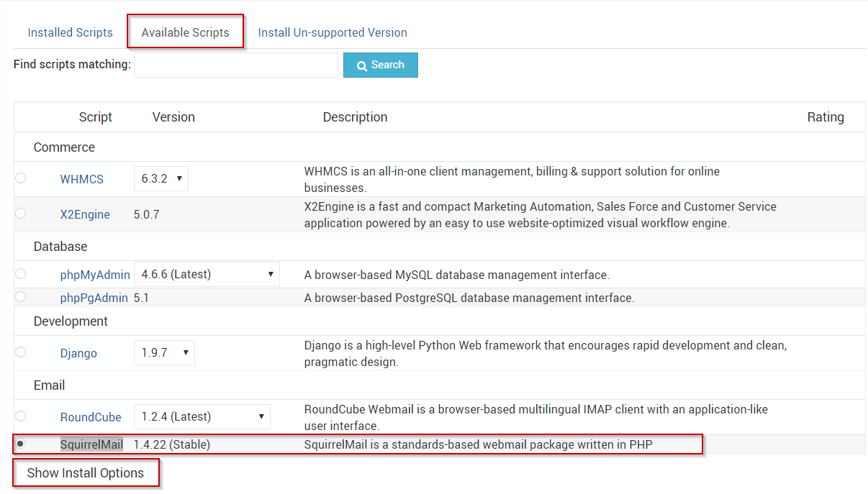868x494 pixels.
Task: Click X2Engine version text 5.0.7
Action: (x=147, y=214)
